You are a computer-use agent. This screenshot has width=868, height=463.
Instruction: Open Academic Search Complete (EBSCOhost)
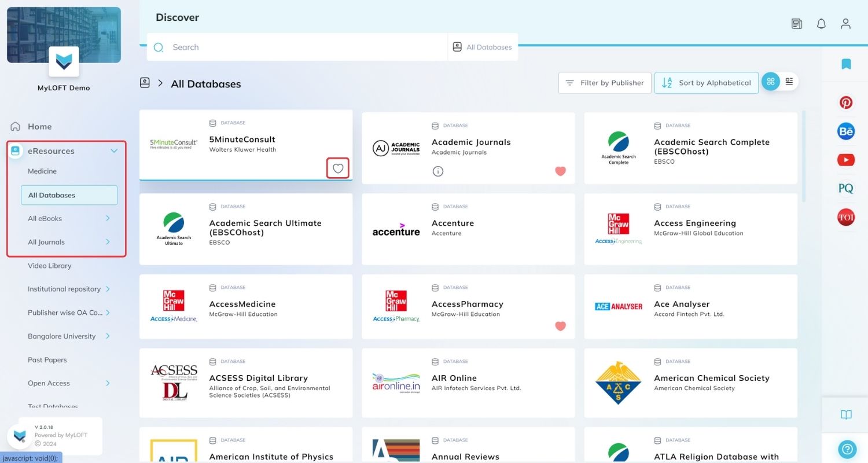[690, 148]
